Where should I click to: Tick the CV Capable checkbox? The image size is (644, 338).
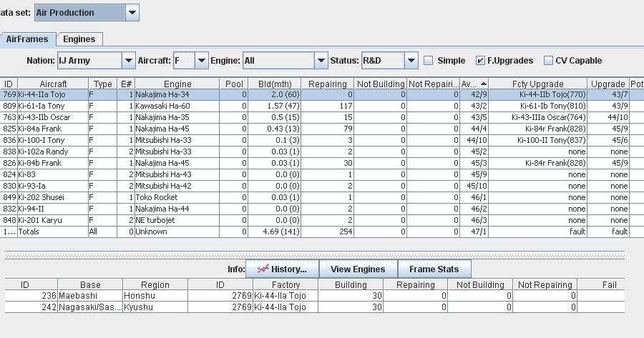pos(548,61)
